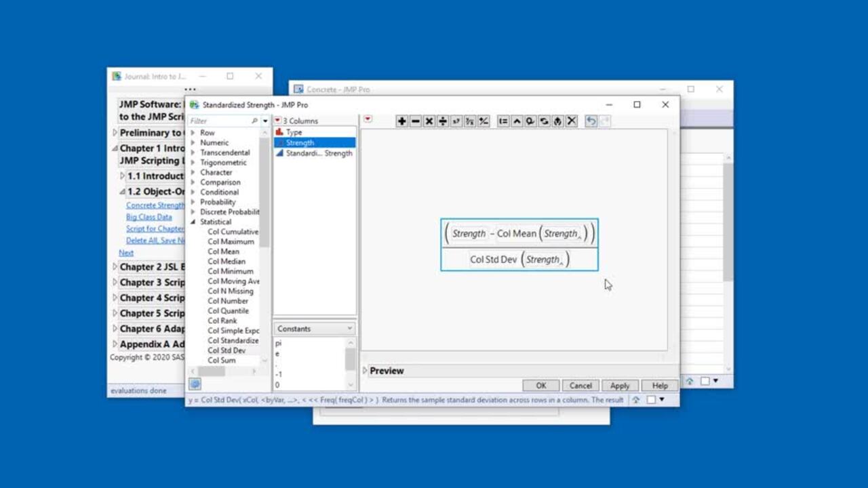Expand the Transcendental function group
Viewport: 868px width, 488px height.
193,152
